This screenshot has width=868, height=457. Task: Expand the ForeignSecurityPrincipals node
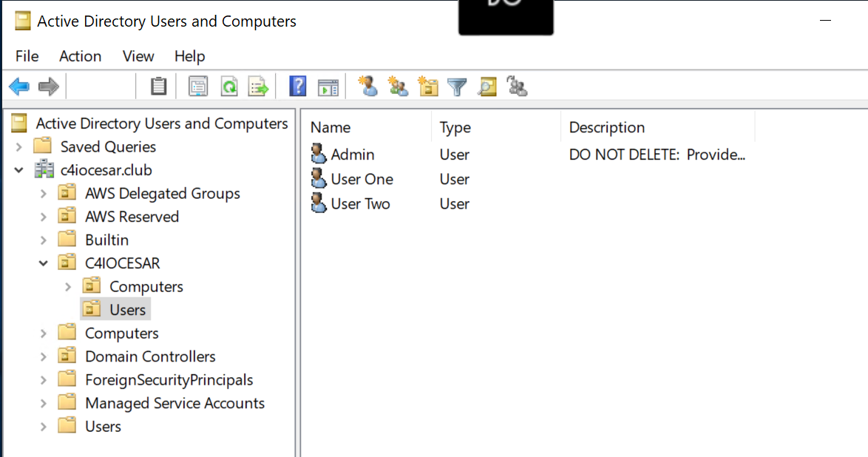[43, 379]
